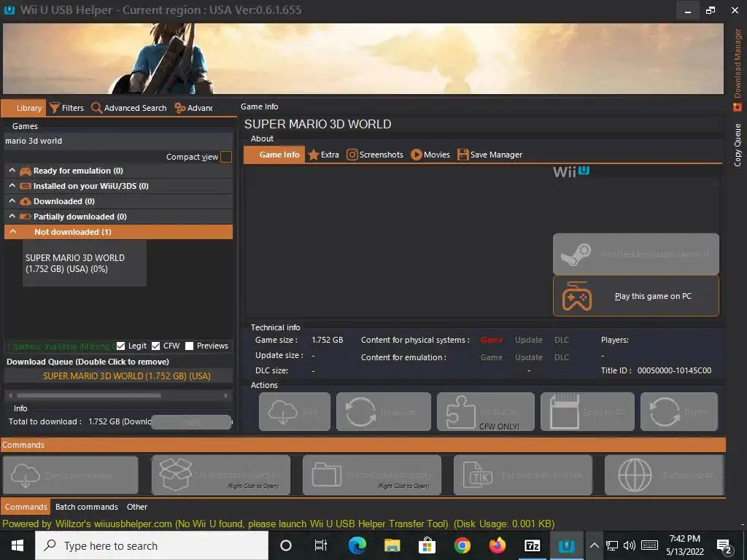Viewport: 747px width, 560px height.
Task: Click the mario 3d world search field
Action: pyautogui.click(x=118, y=141)
